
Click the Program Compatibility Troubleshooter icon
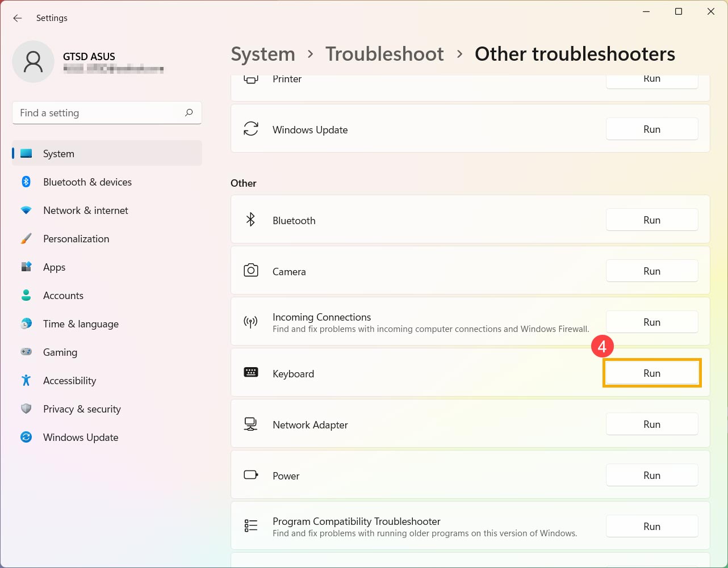251,526
